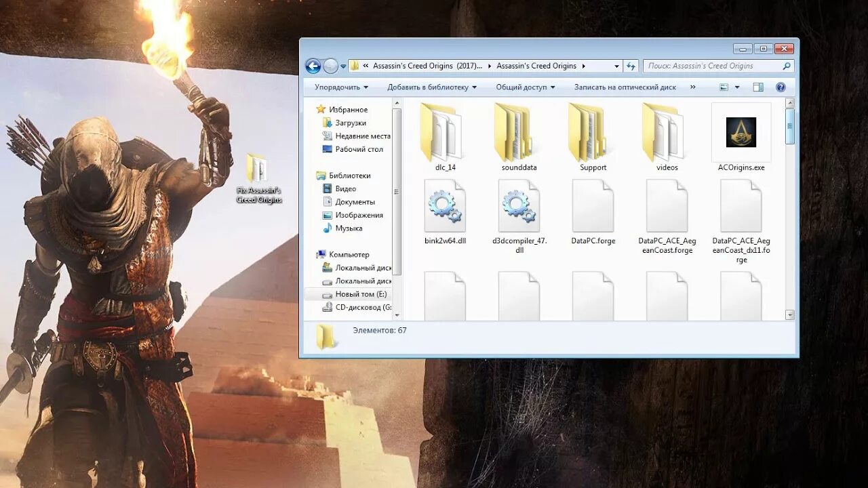Click the file list scroll down arrow
This screenshot has height=488, width=868.
[790, 314]
